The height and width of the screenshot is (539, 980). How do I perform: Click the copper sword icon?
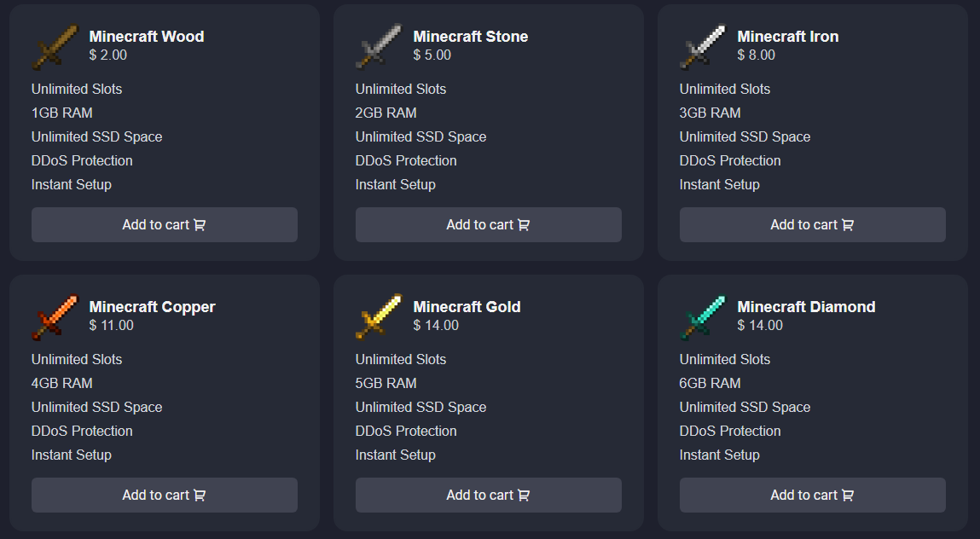point(54,316)
